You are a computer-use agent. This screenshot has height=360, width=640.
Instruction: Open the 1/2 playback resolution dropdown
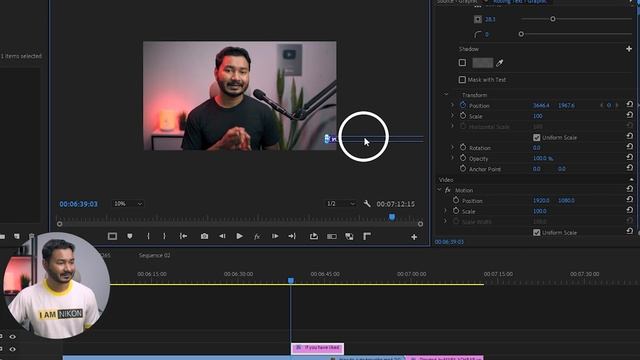[341, 204]
